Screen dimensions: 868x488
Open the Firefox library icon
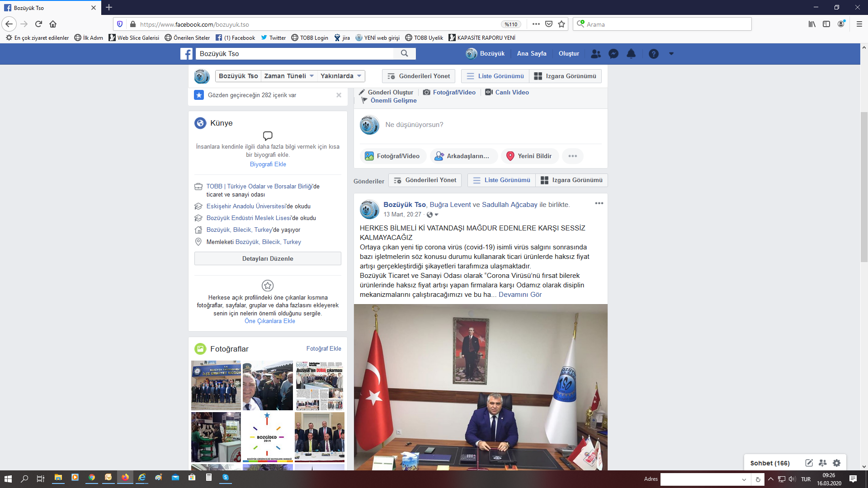point(812,24)
